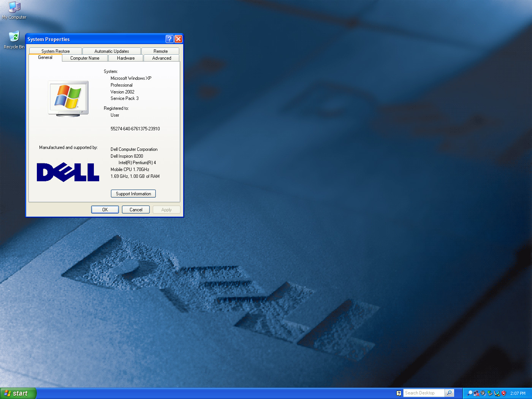532x399 pixels.
Task: Click the yellow help icon on the taskbar
Action: pyautogui.click(x=399, y=393)
